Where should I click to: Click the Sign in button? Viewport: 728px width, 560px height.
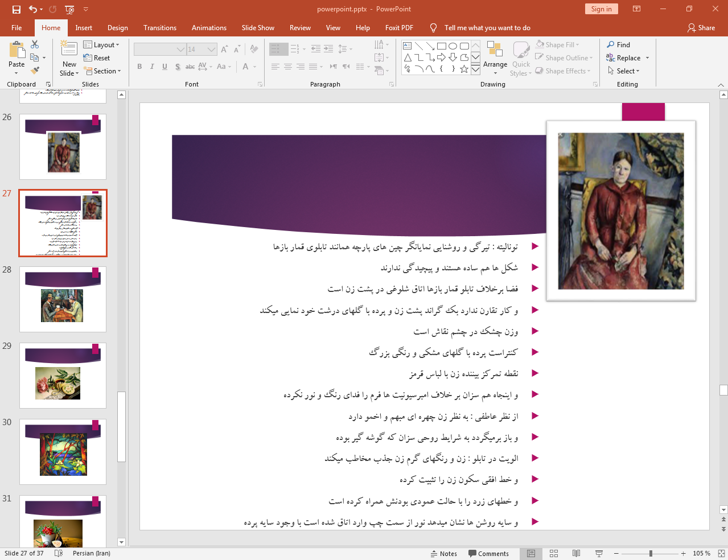(x=601, y=9)
